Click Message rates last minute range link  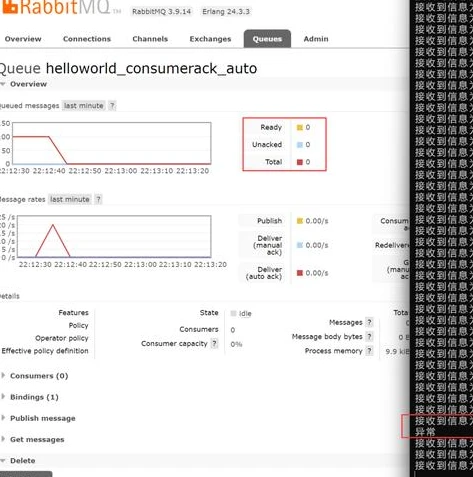(70, 199)
